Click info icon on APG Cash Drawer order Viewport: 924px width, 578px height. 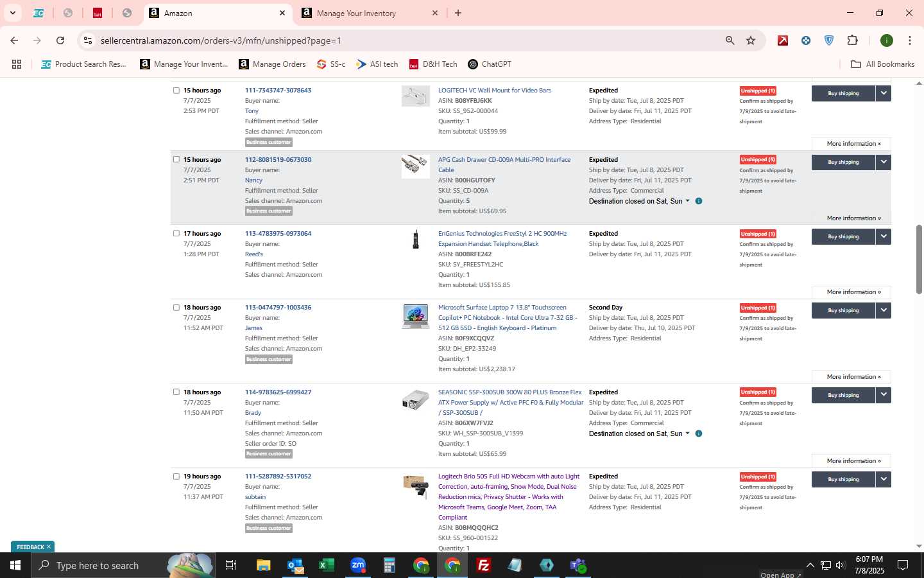[x=699, y=201]
